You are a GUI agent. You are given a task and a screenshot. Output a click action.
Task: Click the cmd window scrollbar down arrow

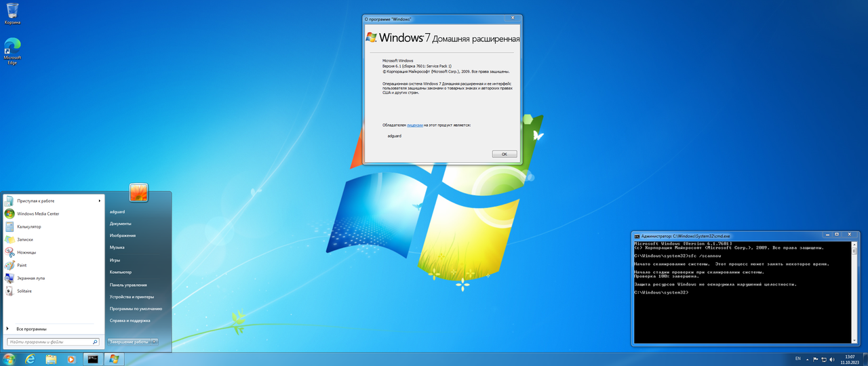click(x=855, y=340)
